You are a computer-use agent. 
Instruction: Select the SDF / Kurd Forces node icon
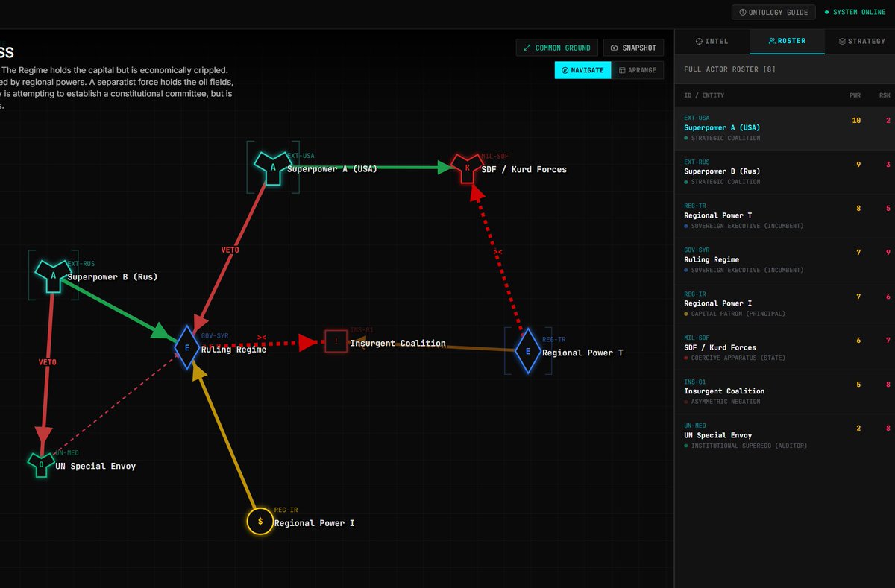point(468,168)
